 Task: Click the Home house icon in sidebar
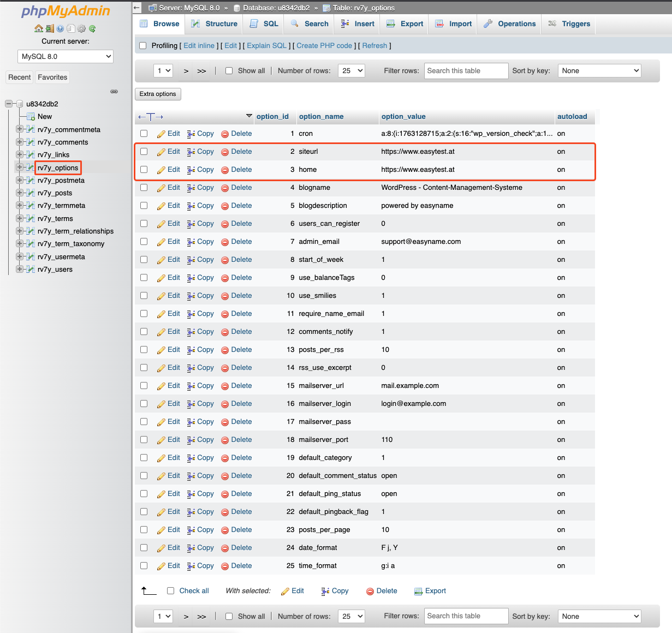(38, 28)
